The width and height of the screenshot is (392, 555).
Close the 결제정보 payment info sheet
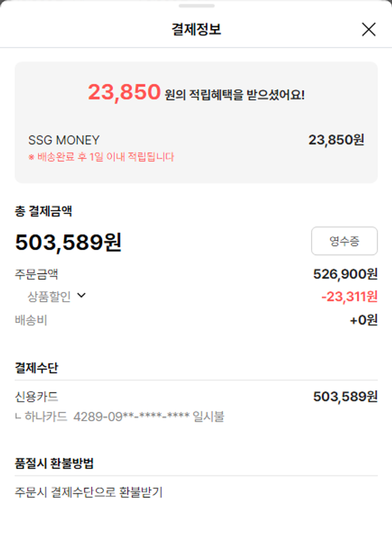[368, 30]
